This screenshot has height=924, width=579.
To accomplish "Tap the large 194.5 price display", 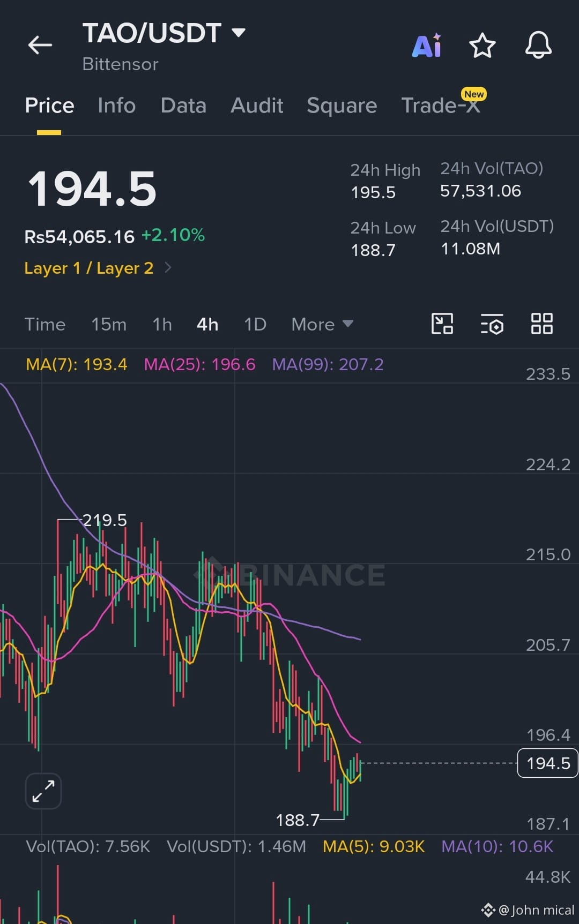I will click(92, 189).
